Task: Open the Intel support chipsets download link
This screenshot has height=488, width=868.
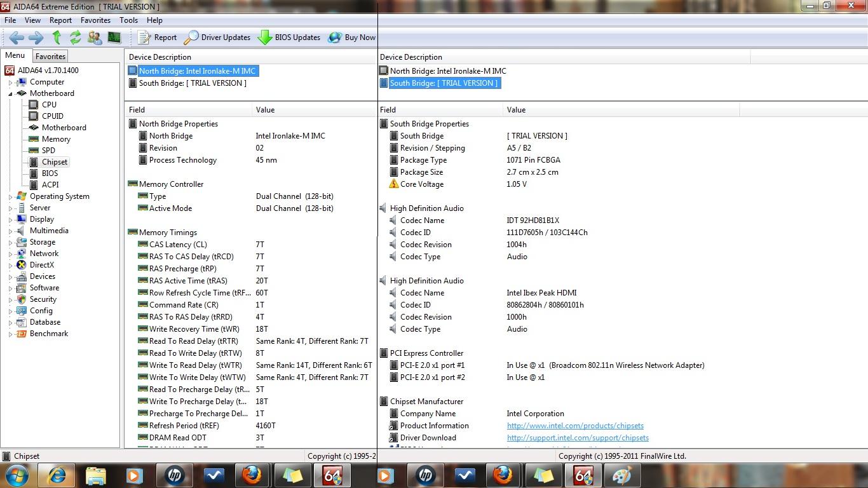Action: click(578, 438)
